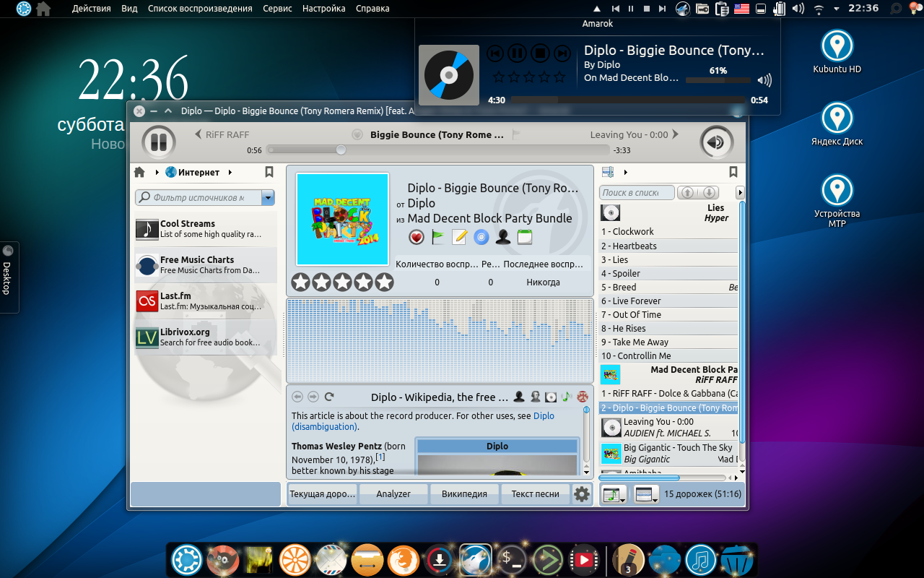Switch to the Текст песни applet tab
This screenshot has height=578, width=924.
click(x=535, y=494)
